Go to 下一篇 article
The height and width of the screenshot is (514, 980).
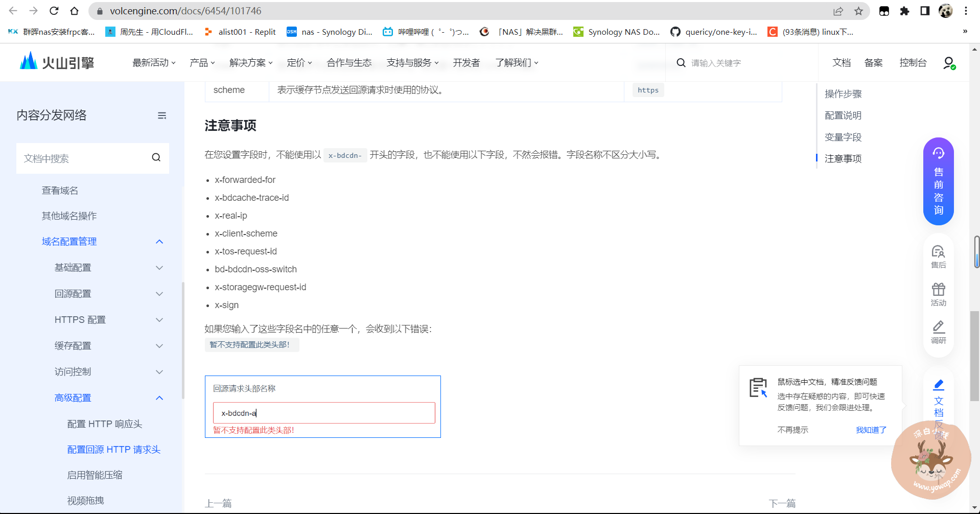coord(782,503)
